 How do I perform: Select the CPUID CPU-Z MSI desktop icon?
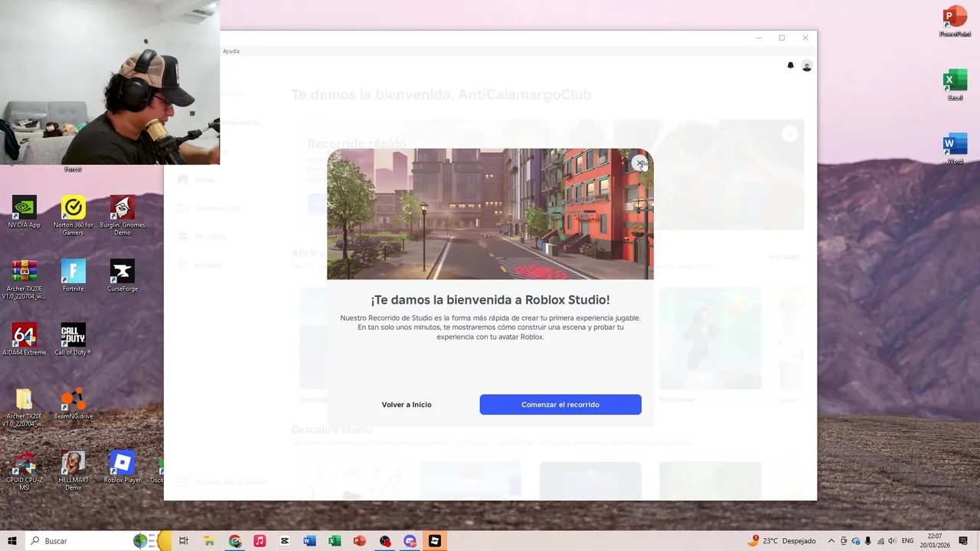(24, 471)
